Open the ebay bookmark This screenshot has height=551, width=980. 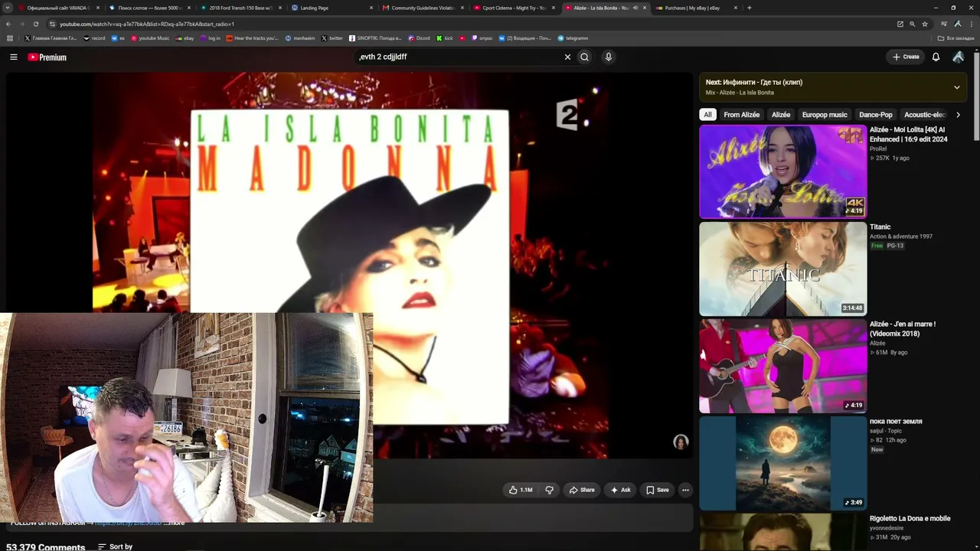pyautogui.click(x=185, y=38)
